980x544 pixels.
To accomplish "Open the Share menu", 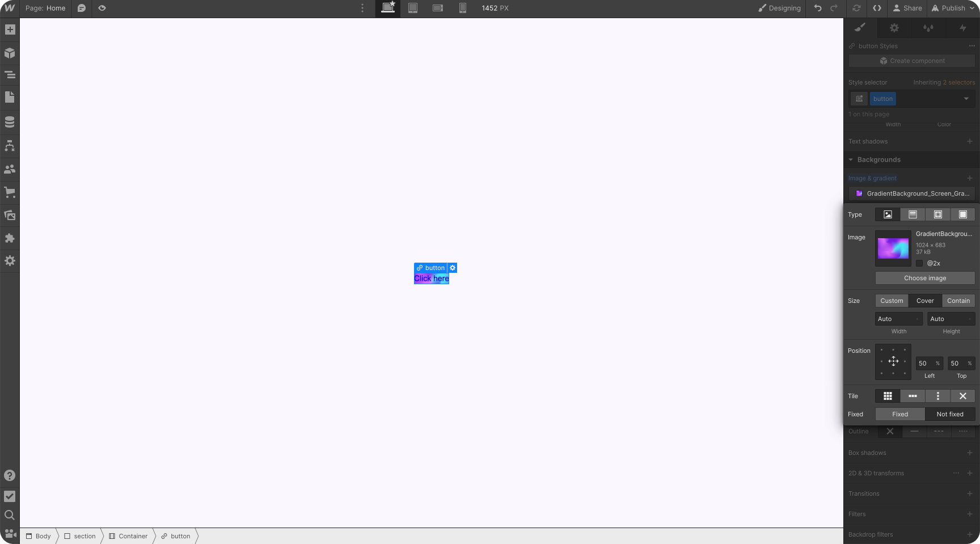I will click(907, 9).
